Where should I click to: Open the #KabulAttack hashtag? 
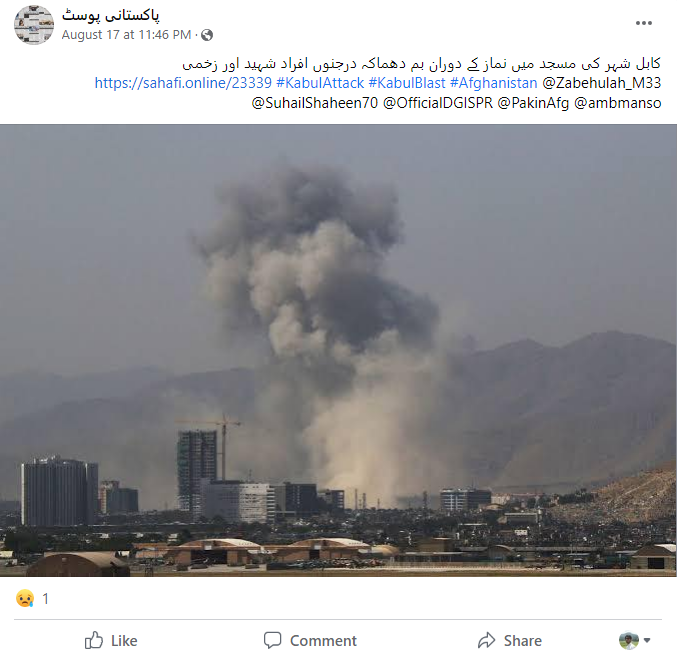tap(320, 83)
